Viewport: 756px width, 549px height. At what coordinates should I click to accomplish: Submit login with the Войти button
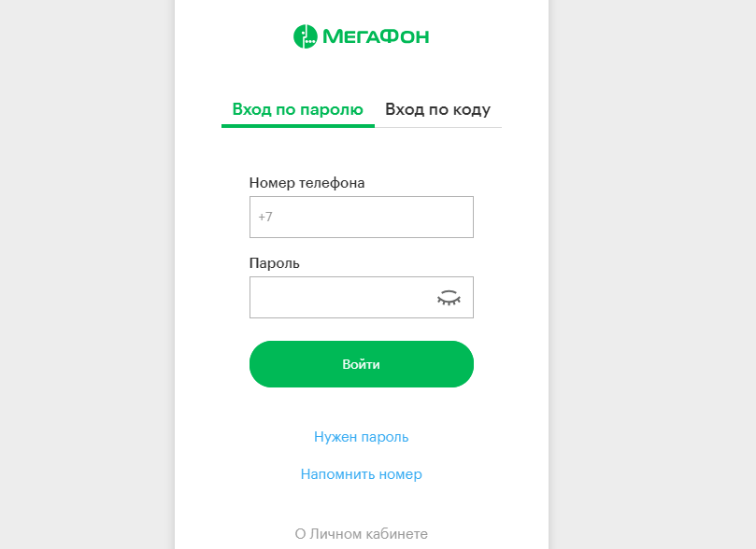point(361,364)
